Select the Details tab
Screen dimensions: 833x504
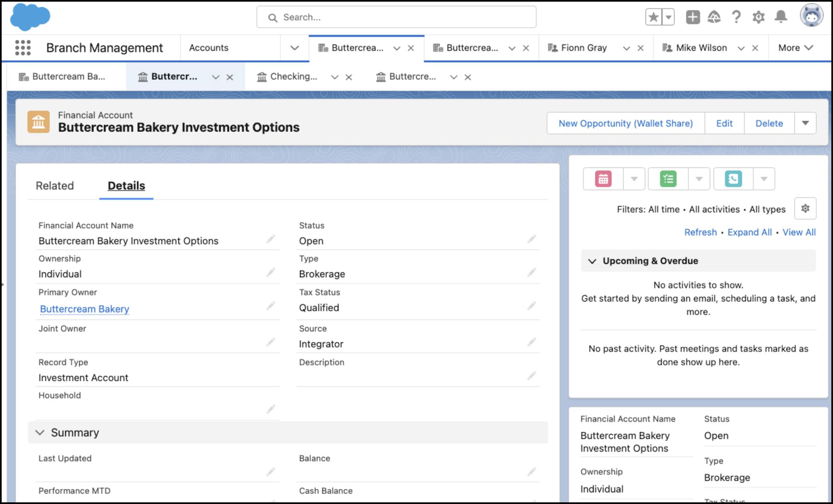click(x=127, y=186)
